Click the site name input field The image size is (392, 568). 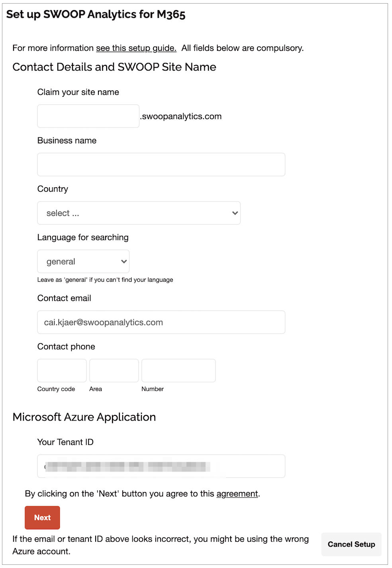88,116
